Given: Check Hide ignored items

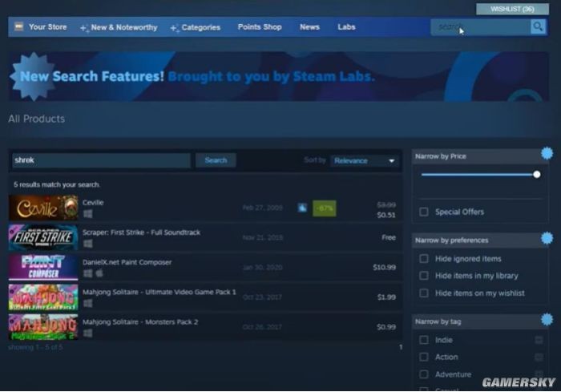Looking at the screenshot, I should coord(424,258).
